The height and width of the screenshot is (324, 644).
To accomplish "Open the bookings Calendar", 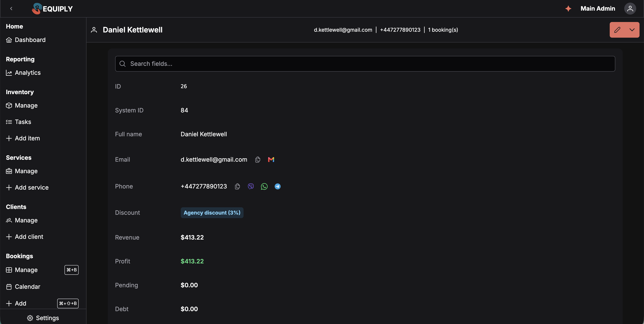I will click(x=23, y=287).
